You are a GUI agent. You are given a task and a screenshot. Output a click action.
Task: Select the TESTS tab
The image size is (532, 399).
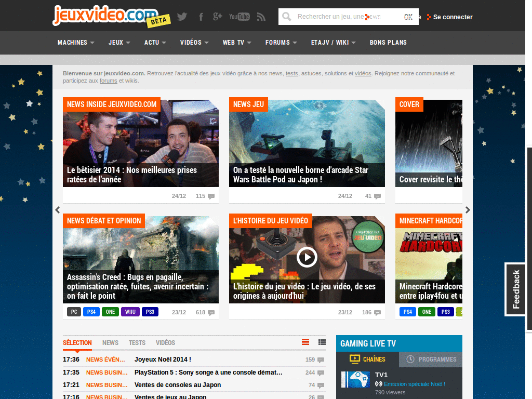point(137,343)
